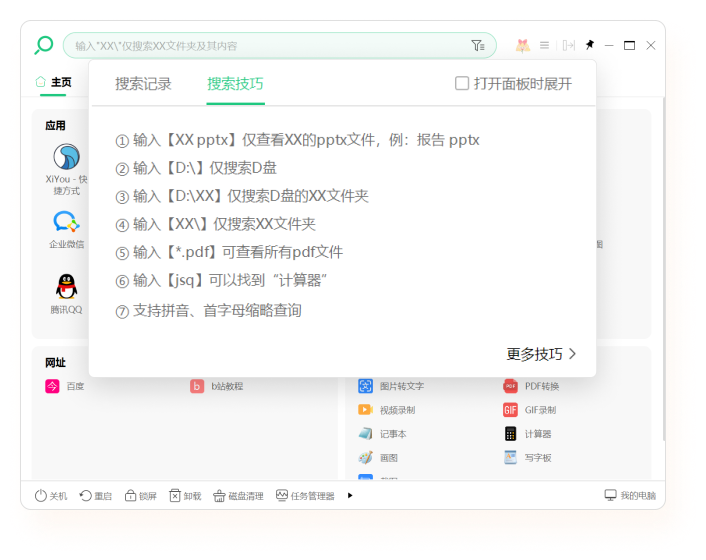Open 磁盘清理 disk cleanup
Screen dimensions: 706x560
[x=238, y=496]
